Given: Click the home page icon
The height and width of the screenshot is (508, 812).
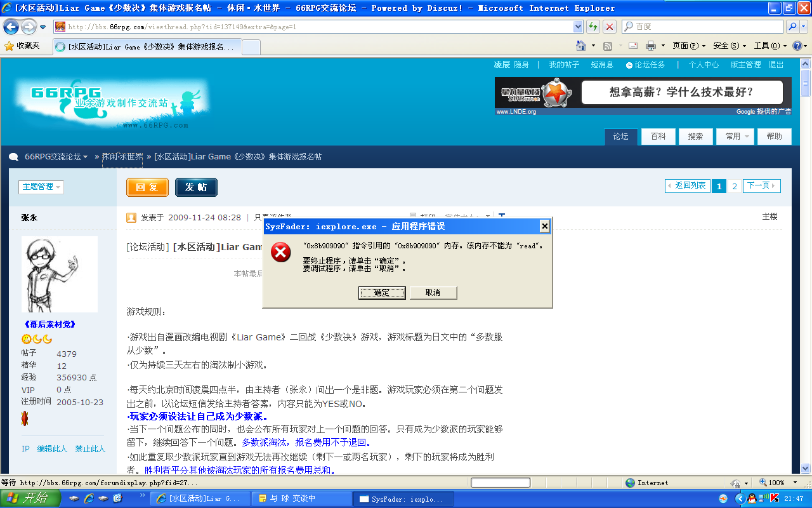Looking at the screenshot, I should [581, 46].
